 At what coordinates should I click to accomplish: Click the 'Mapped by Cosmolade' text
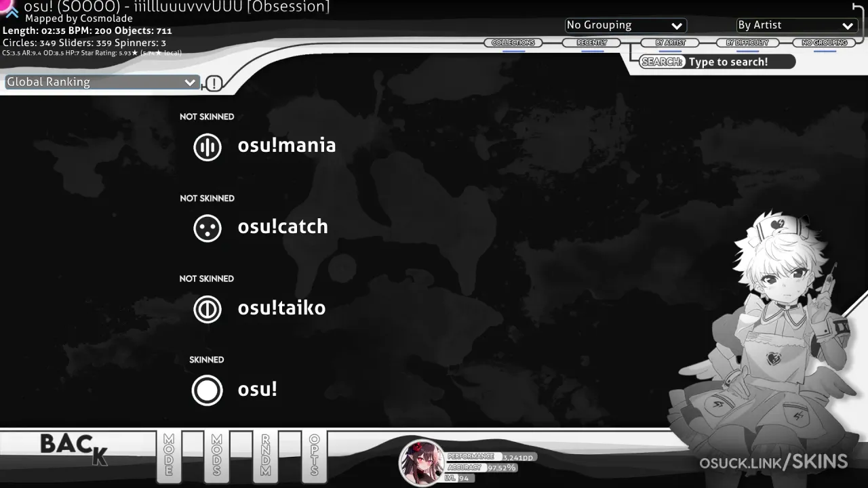[x=79, y=19]
